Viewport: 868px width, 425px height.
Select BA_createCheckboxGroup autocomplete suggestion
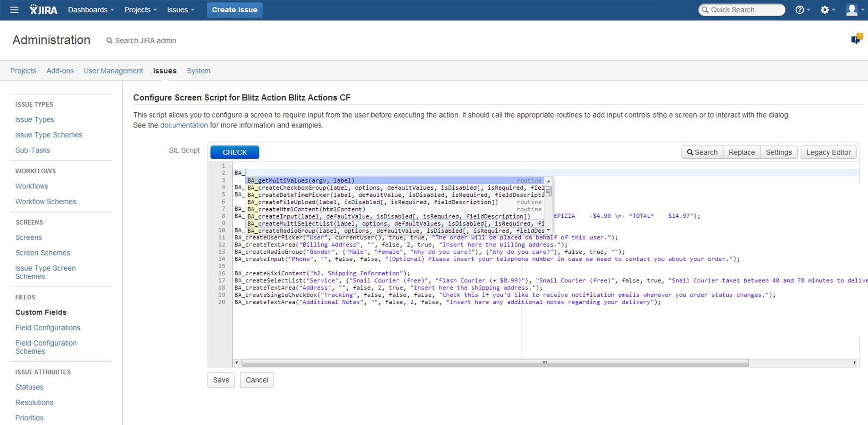395,188
